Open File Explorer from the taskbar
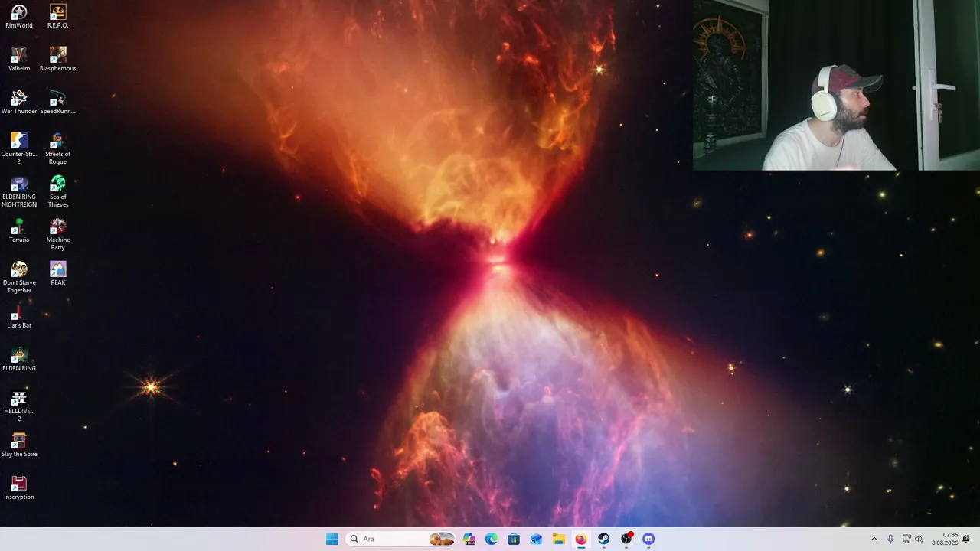The width and height of the screenshot is (980, 551). pyautogui.click(x=559, y=539)
